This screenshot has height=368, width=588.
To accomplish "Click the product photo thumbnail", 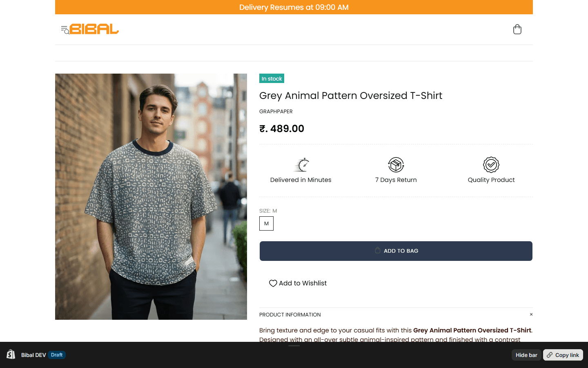I will pyautogui.click(x=151, y=197).
